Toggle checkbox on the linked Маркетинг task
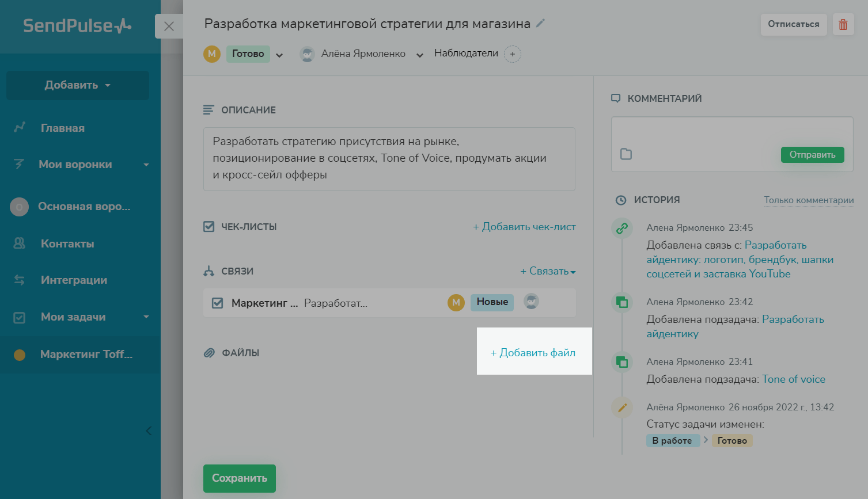Screen dimensions: 868x499 [218, 303]
